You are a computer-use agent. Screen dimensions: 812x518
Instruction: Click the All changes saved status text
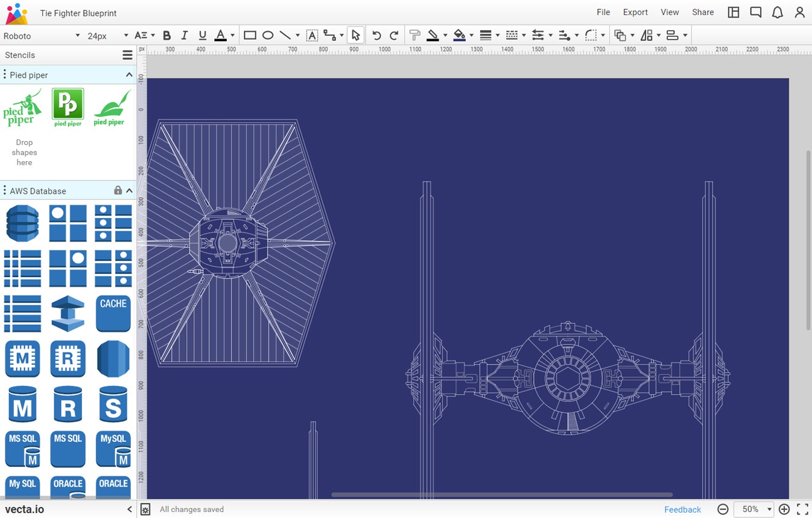192,510
